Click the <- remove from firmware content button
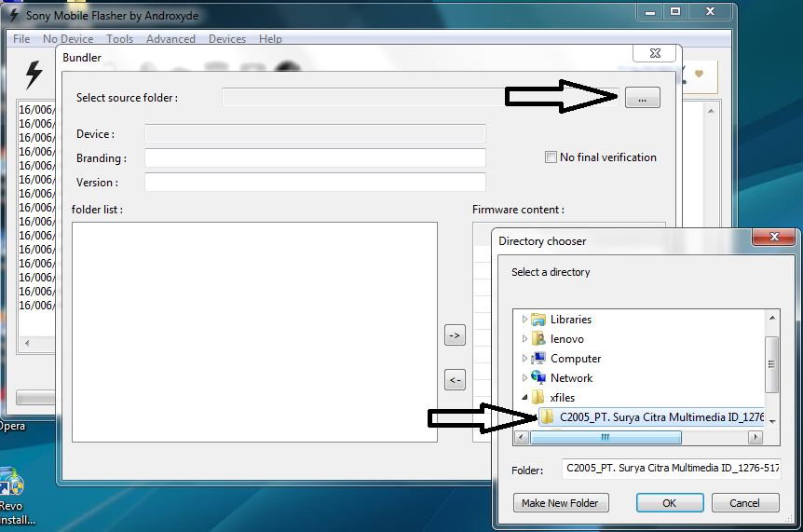803x532 pixels. coord(455,380)
